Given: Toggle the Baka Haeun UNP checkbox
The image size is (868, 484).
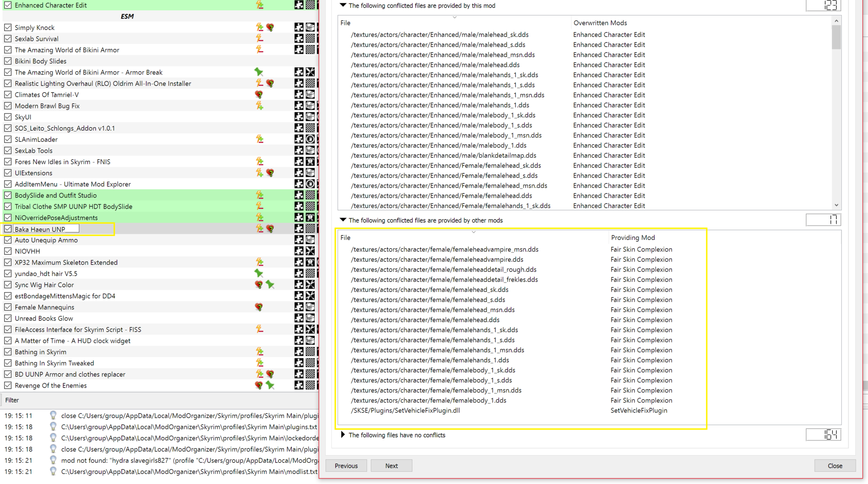Looking at the screenshot, I should [8, 229].
